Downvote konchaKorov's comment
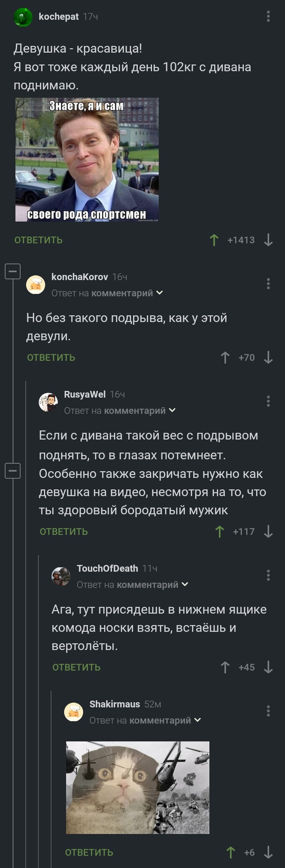 click(267, 358)
